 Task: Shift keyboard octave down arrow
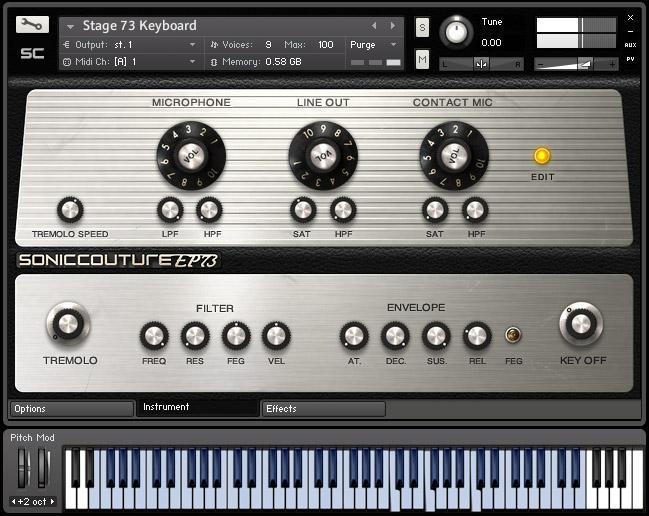pos(14,502)
